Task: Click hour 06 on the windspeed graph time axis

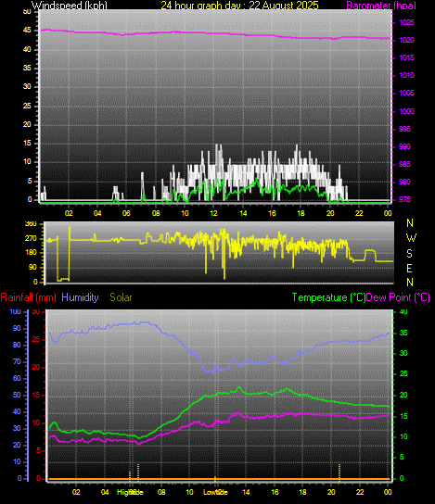Action: pos(126,213)
